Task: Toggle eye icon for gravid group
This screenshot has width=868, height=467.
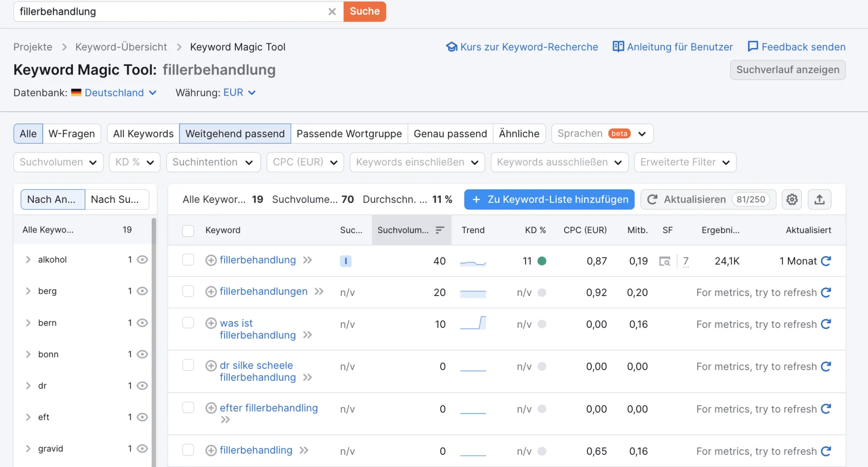Action: pyautogui.click(x=142, y=449)
